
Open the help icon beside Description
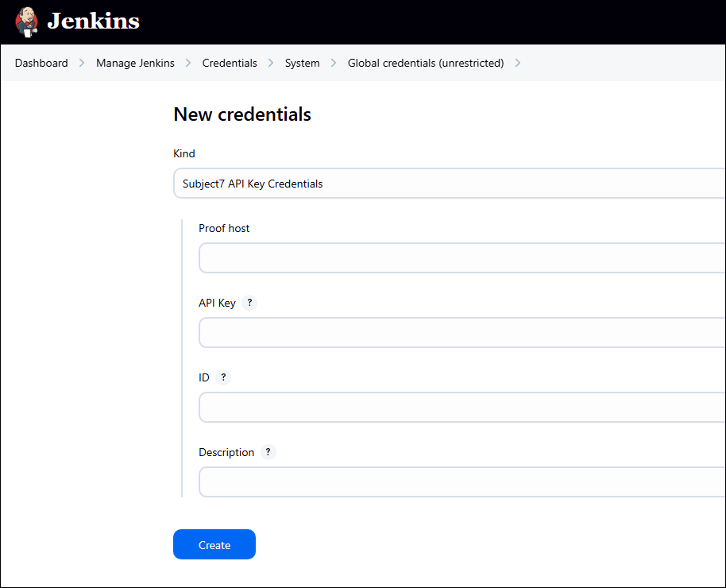point(268,452)
